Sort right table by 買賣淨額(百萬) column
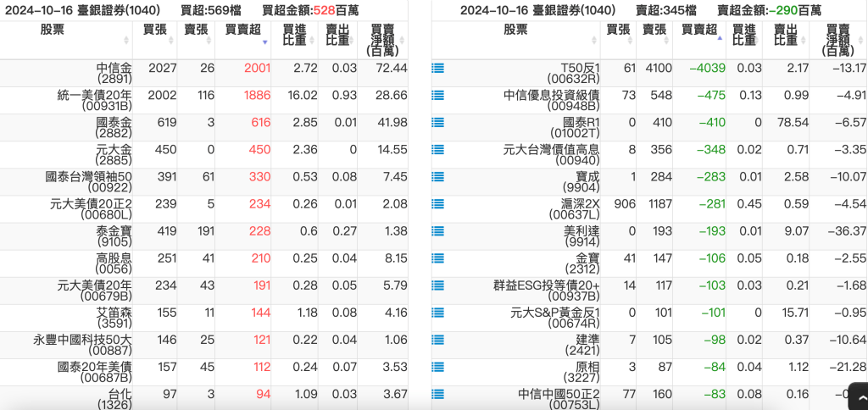Screen dimensions: 868x410 click(838, 40)
